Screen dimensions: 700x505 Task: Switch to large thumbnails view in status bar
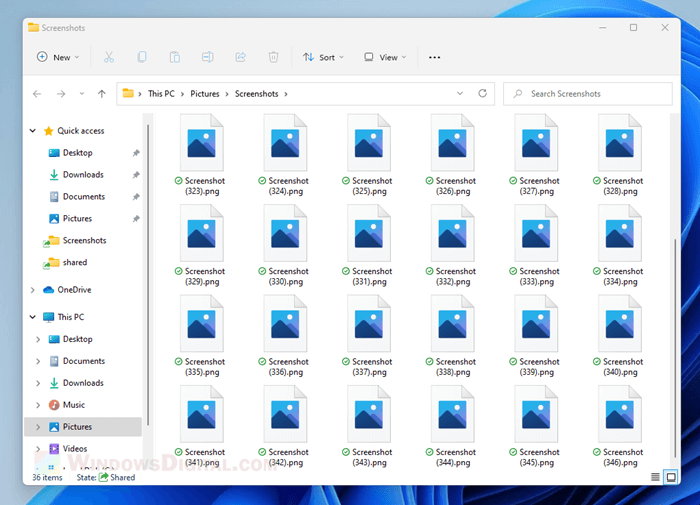click(x=670, y=477)
